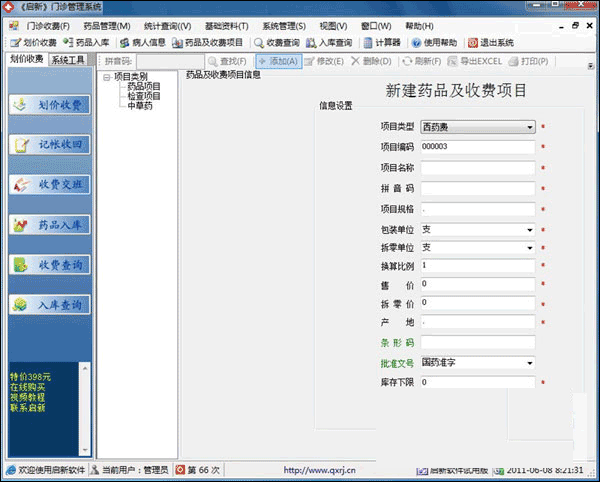The image size is (600, 482).
Task: Click the 修改(E) edit icon
Action: [309, 62]
